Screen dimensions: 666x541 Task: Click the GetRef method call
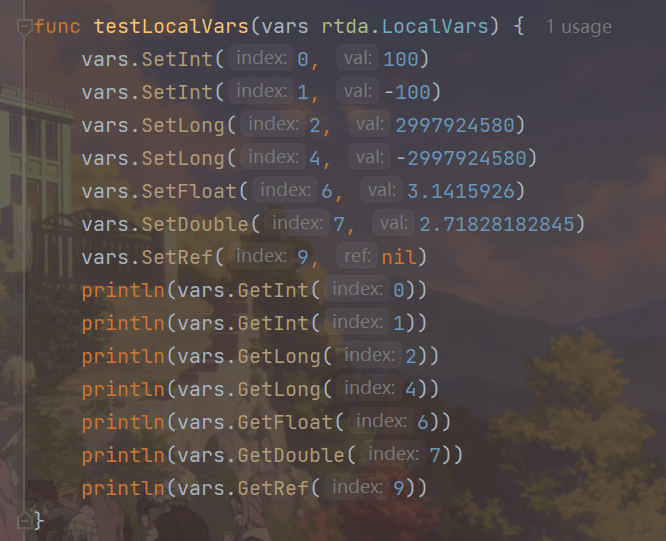click(274, 488)
